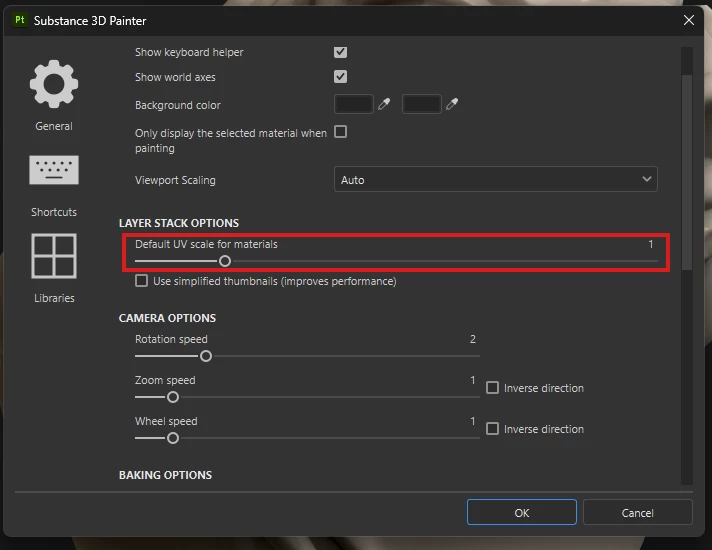Open the General settings gear icon
Screen dimensions: 712x550
tap(54, 84)
